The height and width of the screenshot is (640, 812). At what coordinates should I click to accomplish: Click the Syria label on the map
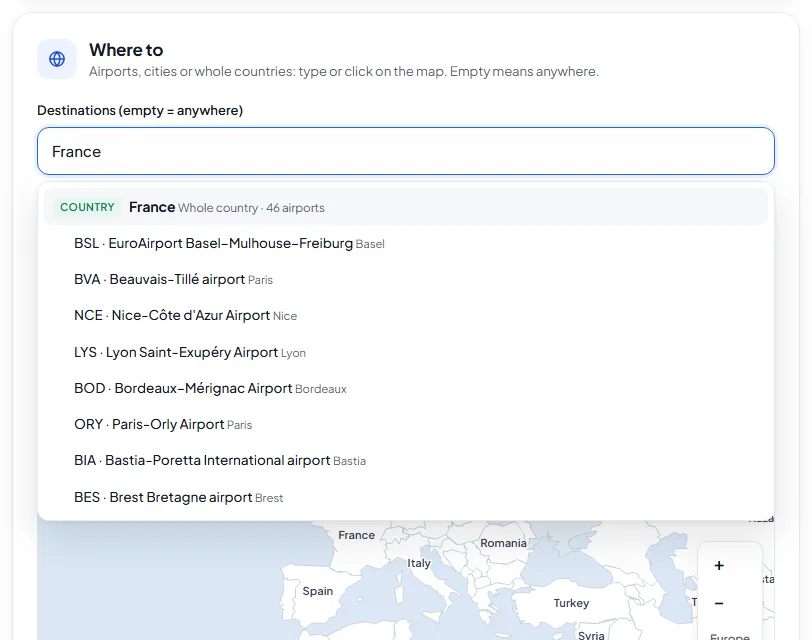[591, 635]
